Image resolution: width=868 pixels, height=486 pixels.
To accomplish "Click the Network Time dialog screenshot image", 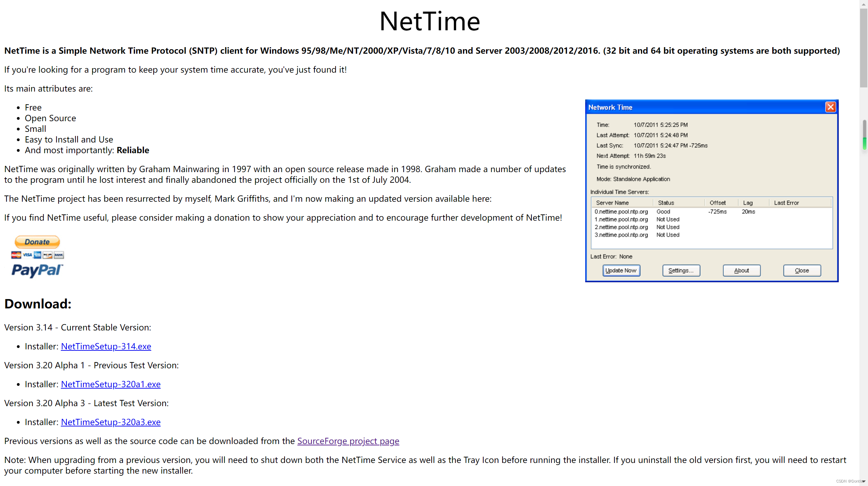I will point(712,191).
